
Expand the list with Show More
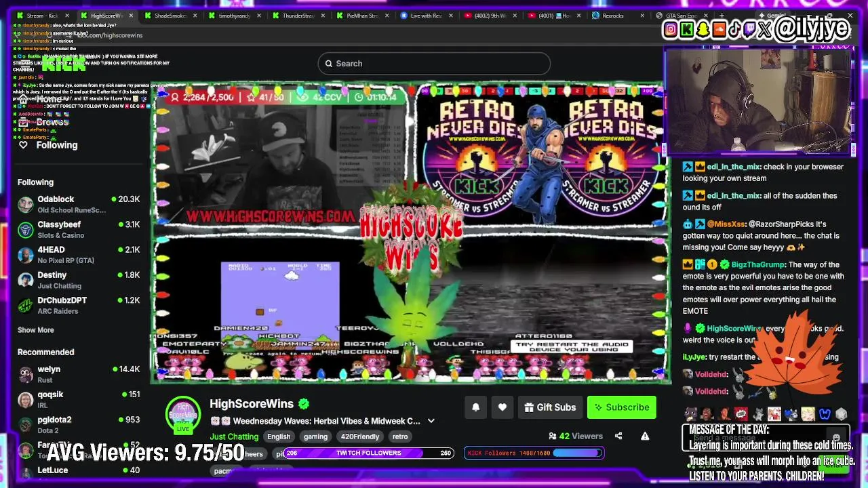pos(36,330)
